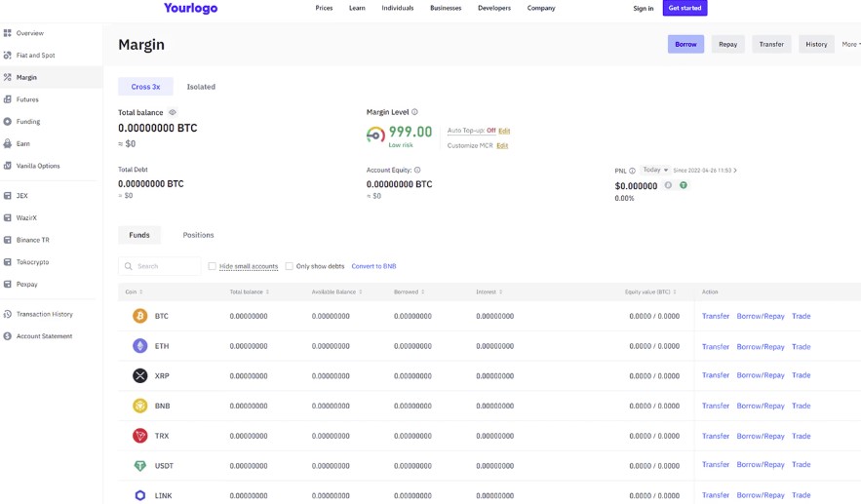The height and width of the screenshot is (504, 861).
Task: Click the USDT coin icon
Action: tap(140, 466)
